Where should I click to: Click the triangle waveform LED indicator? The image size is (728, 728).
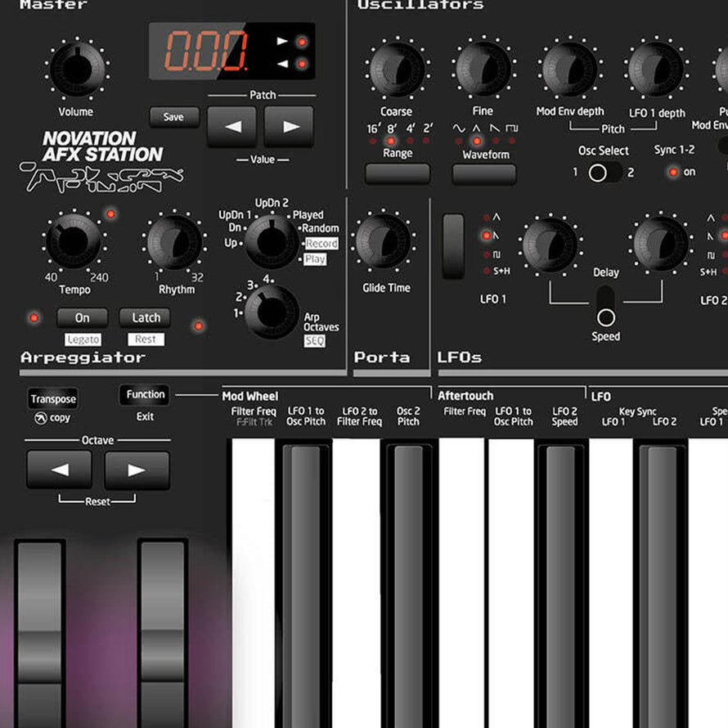point(477,141)
